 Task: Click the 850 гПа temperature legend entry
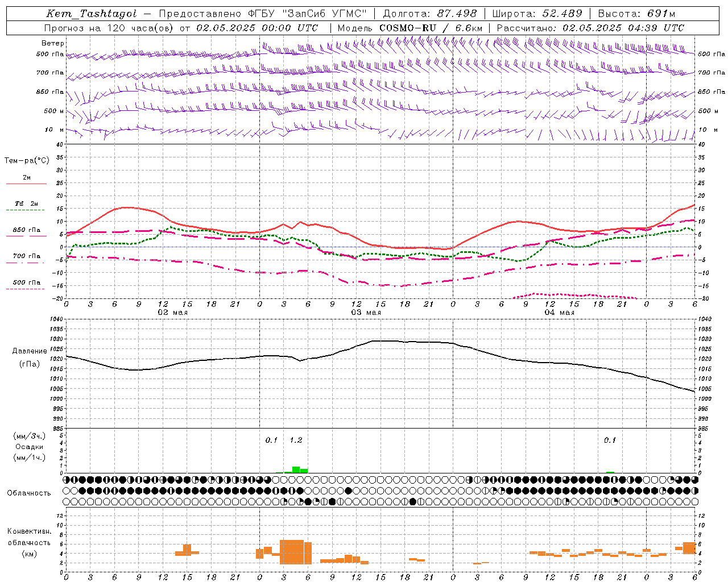point(27,230)
